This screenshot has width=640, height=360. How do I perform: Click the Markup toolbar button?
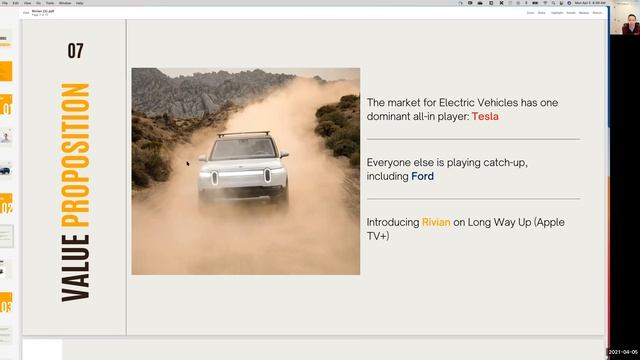coord(584,13)
